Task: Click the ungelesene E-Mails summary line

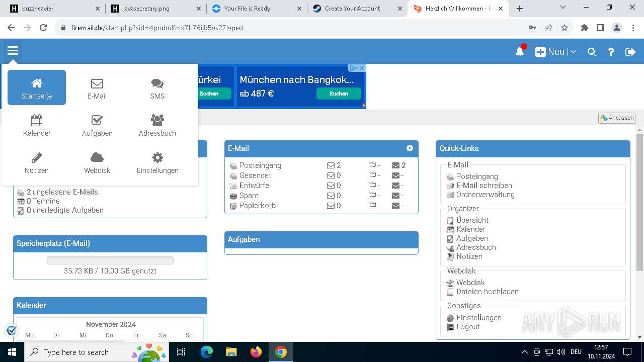Action: (x=62, y=192)
